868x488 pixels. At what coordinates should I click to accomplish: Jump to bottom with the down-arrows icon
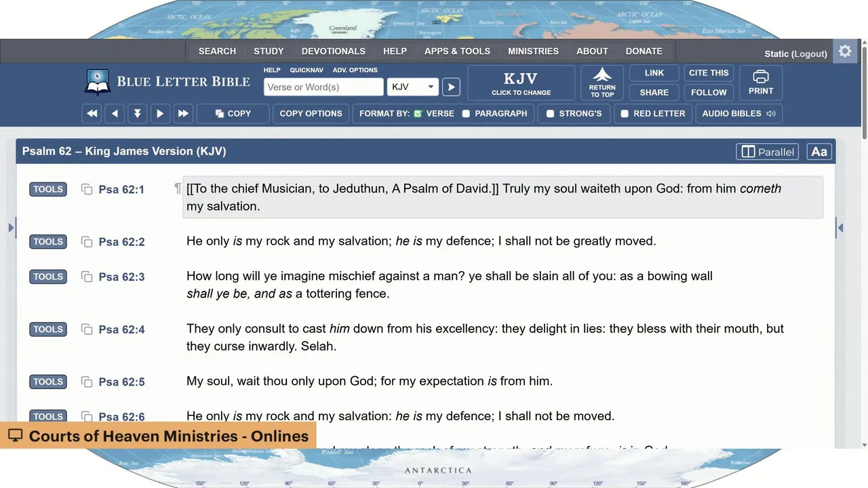(x=138, y=114)
